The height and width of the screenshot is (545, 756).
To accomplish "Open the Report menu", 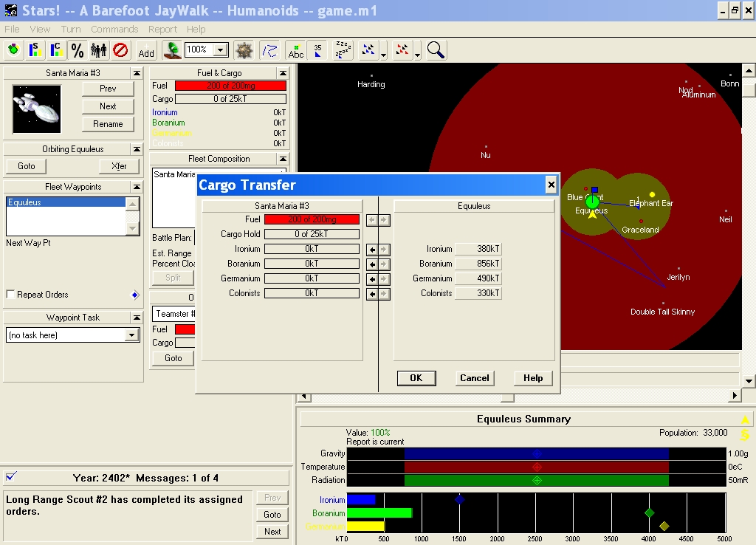I will pos(162,30).
